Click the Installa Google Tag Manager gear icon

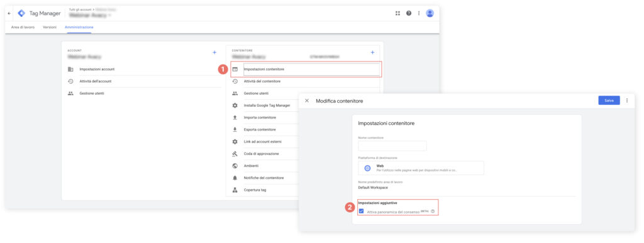point(235,105)
